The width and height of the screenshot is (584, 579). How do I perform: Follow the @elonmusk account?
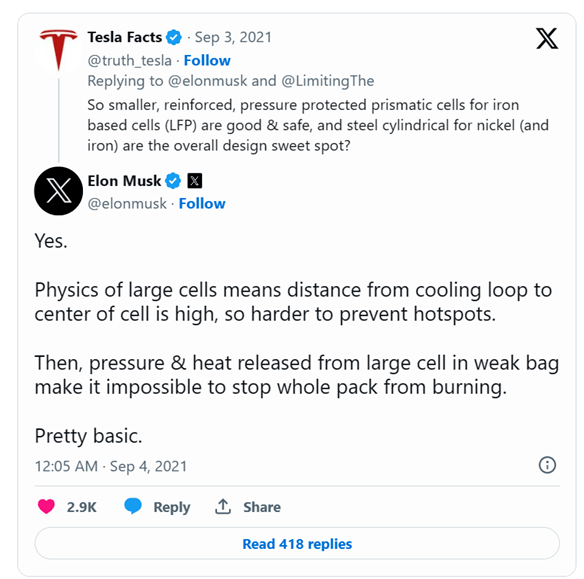click(x=202, y=204)
